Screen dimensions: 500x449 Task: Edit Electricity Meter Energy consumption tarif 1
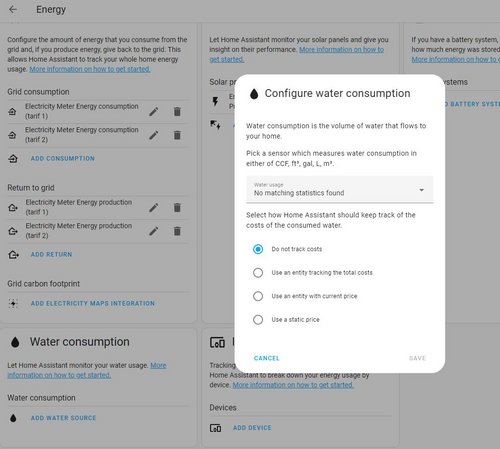point(154,112)
